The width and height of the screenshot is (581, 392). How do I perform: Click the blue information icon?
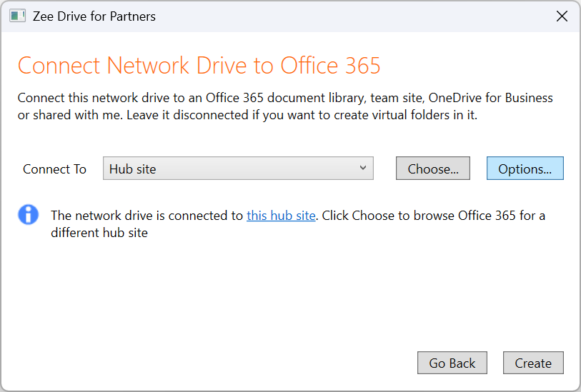tap(28, 214)
